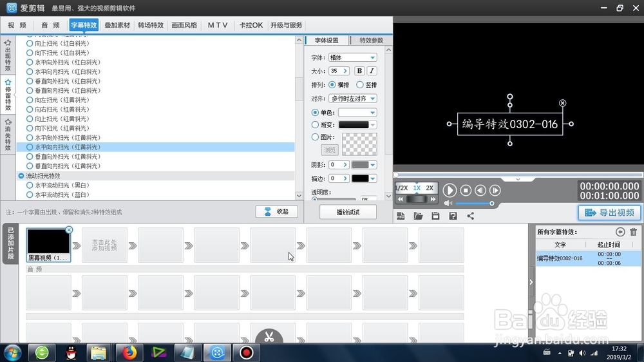Click the 导出视频 export button
This screenshot has width=644, height=362.
click(x=609, y=213)
